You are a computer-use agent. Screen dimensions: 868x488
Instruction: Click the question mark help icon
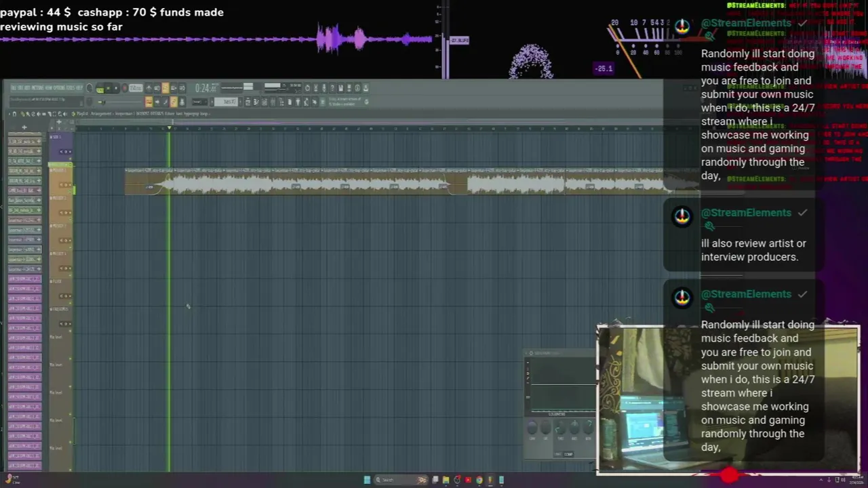point(332,88)
